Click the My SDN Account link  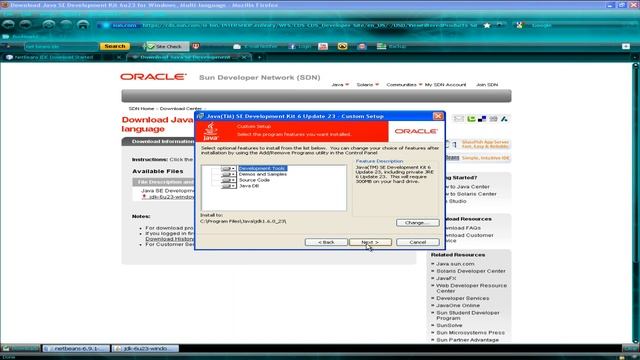(445, 84)
